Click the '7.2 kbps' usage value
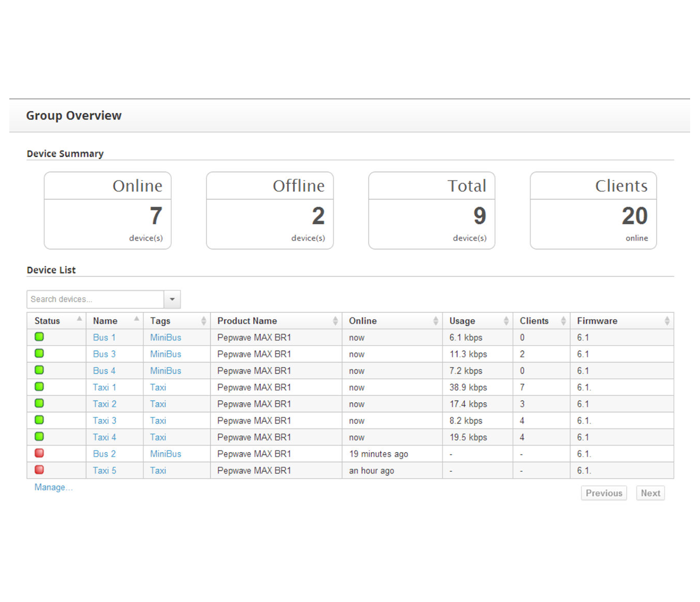Screen dimensions: 700x602 pyautogui.click(x=466, y=371)
